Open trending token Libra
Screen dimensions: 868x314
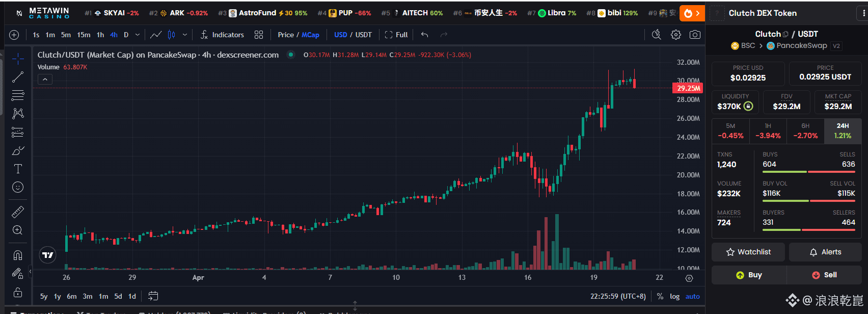[552, 13]
